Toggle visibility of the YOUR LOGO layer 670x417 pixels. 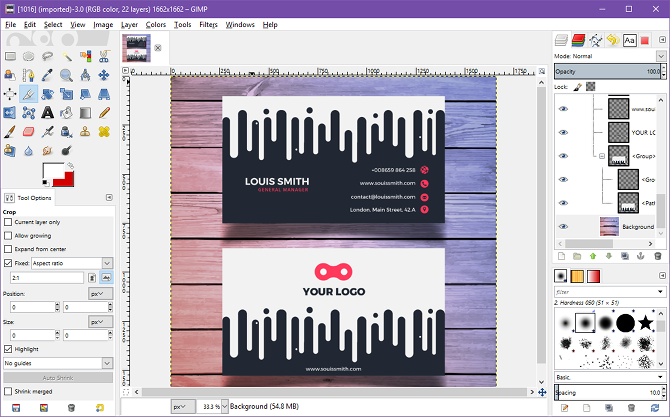tap(563, 132)
